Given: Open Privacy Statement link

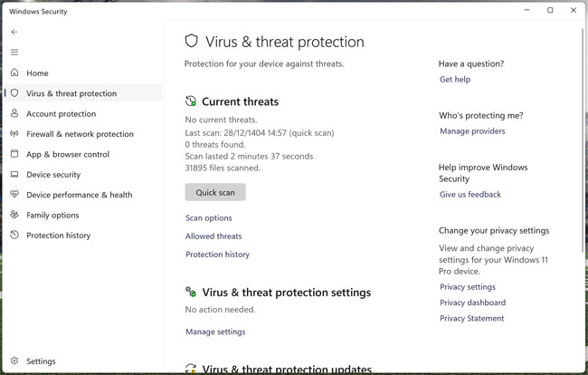Looking at the screenshot, I should pyautogui.click(x=471, y=318).
